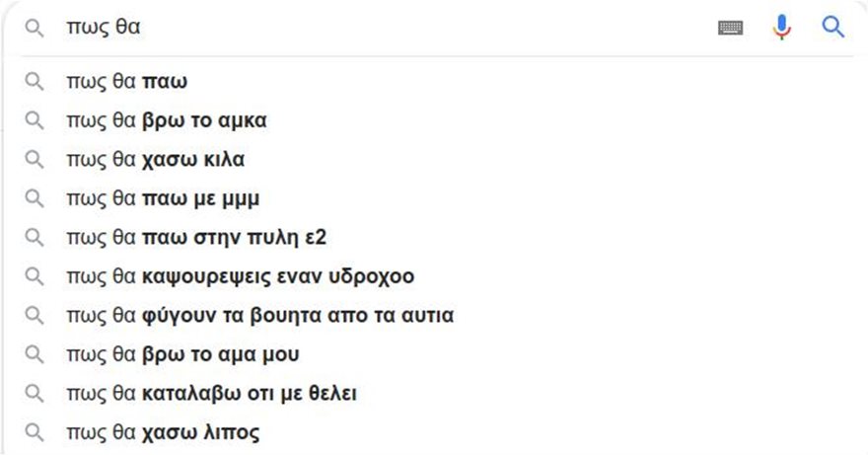The height and width of the screenshot is (455, 868).
Task: Select the suggestion 'πως θα βρω το αμκα'
Action: point(167,120)
